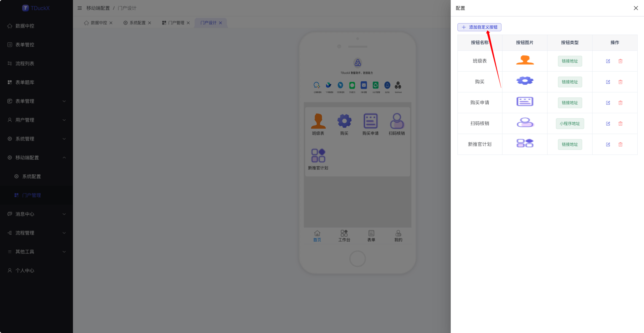The image size is (644, 333).
Task: Expand the 其他工具 sidebar submenu
Action: [36, 252]
